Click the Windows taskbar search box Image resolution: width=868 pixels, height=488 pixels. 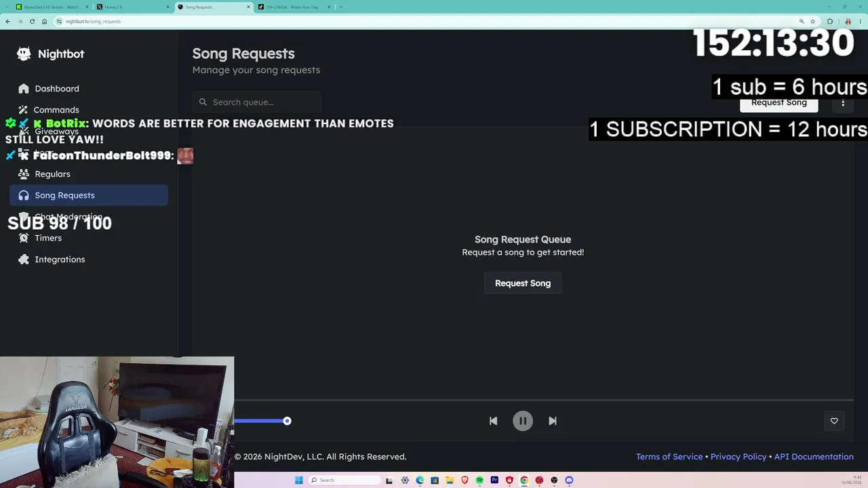pos(344,481)
